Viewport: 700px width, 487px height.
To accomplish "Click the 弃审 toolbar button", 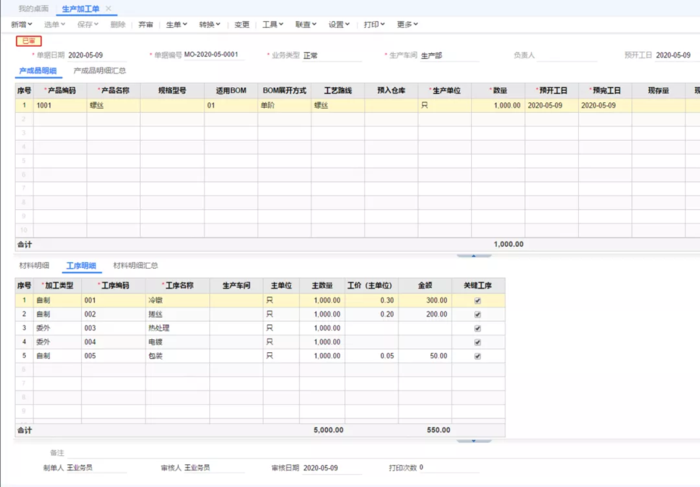I will tap(146, 25).
